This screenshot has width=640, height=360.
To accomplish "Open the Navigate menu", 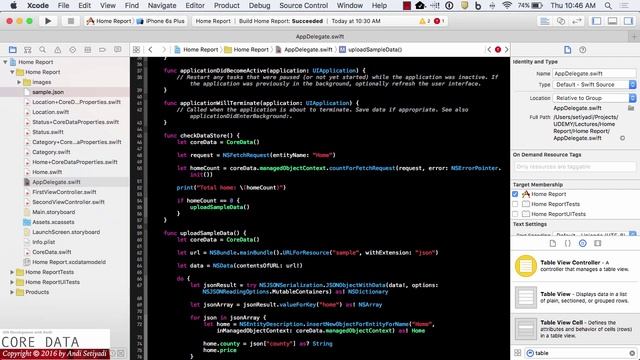I will click(162, 5).
